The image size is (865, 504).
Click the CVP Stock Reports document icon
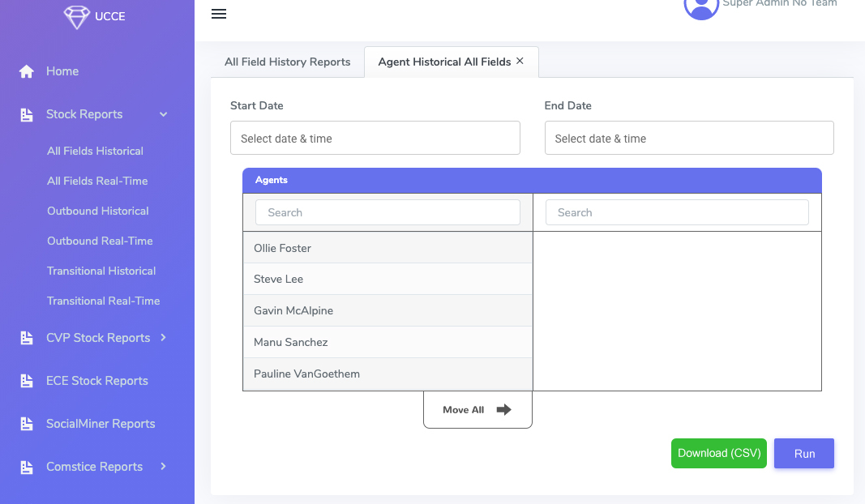27,338
